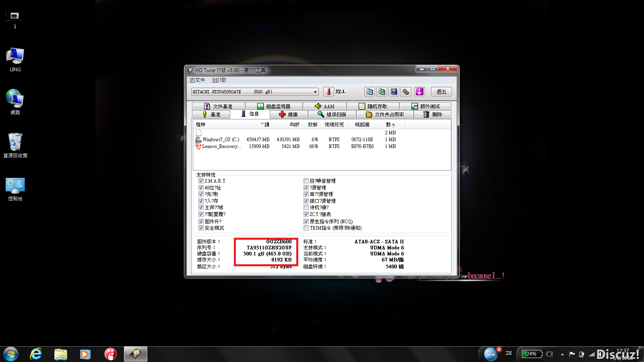The image size is (644, 362).
Task: Click the 退出 exit button
Action: click(x=441, y=92)
